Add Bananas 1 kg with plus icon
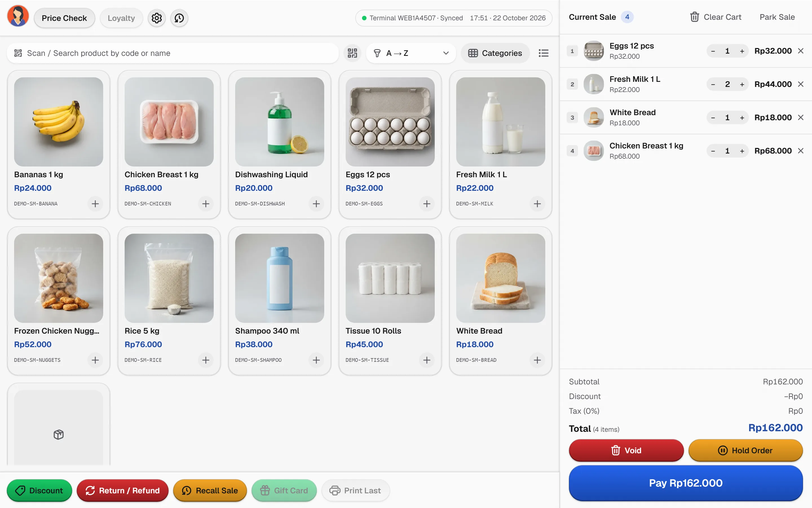 [x=95, y=203]
